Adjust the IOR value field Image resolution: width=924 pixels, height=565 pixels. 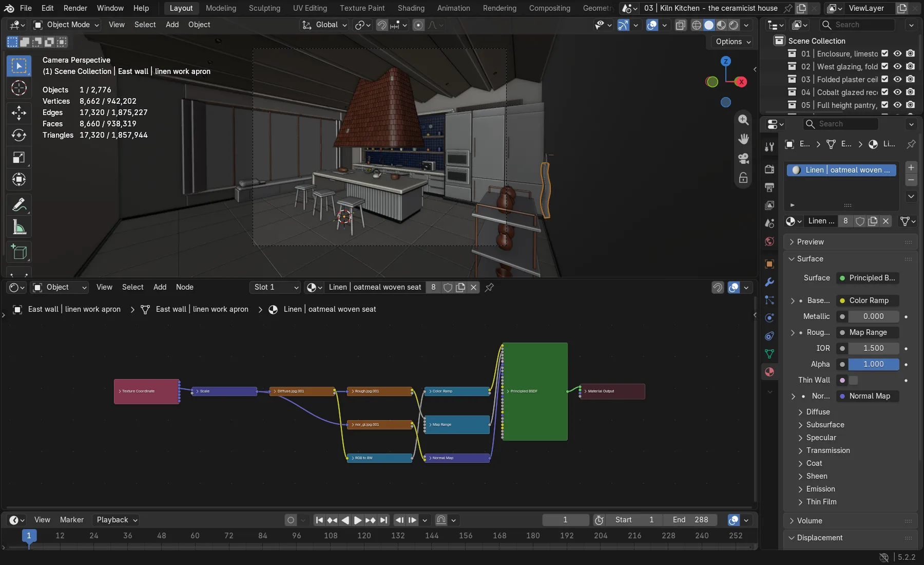[873, 348]
